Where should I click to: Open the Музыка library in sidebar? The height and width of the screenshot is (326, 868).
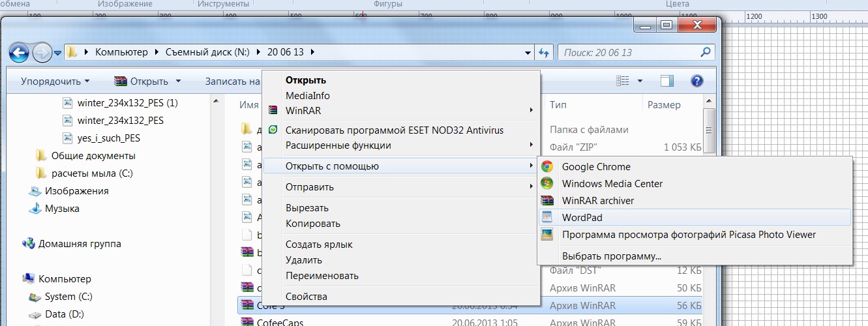[x=62, y=209]
